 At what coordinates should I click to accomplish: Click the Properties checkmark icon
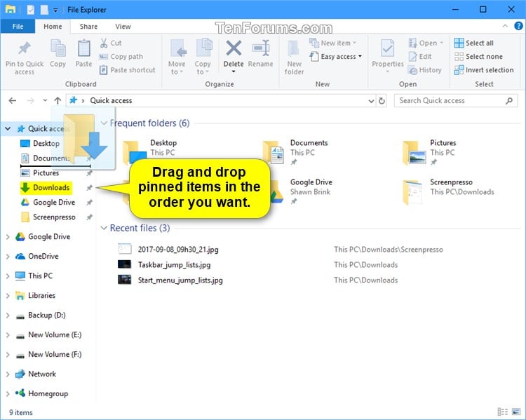tap(387, 48)
